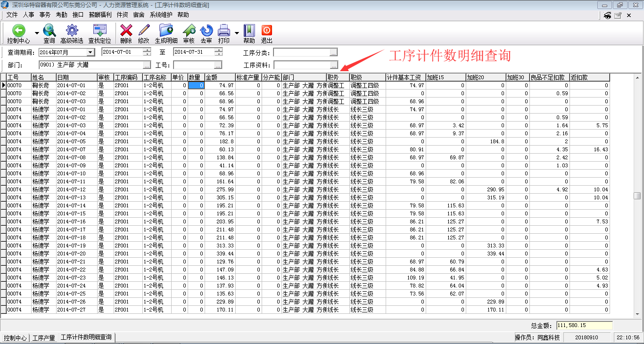Click the 部门 browse ellipsis button
Image resolution: width=644 pixels, height=344 pixels.
tap(147, 65)
